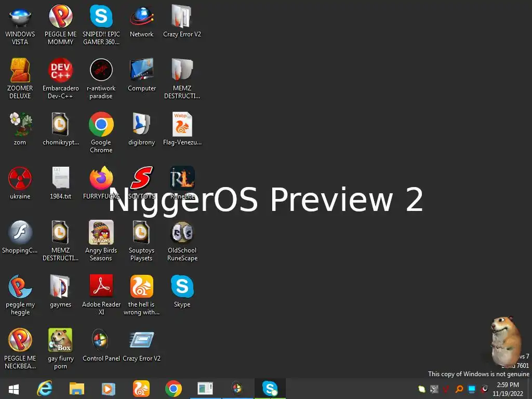532x399 pixels.
Task: Open File Explorer from the taskbar
Action: (x=77, y=389)
